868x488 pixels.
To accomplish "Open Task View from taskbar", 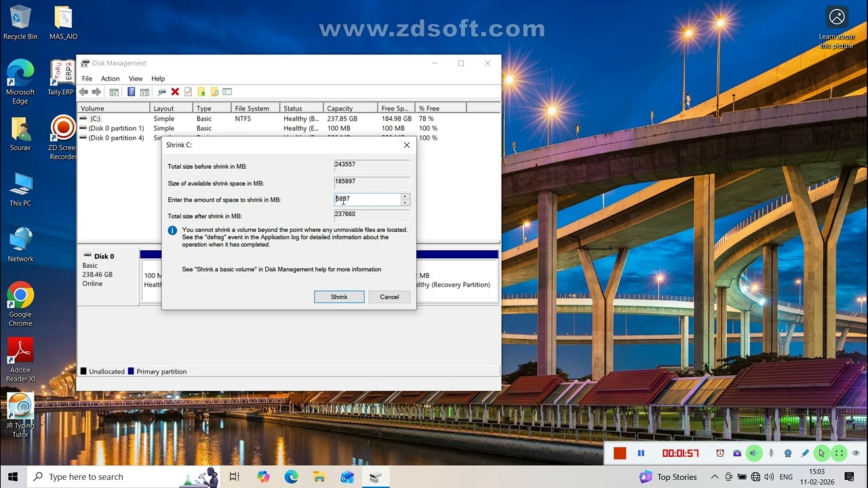I will [x=235, y=476].
